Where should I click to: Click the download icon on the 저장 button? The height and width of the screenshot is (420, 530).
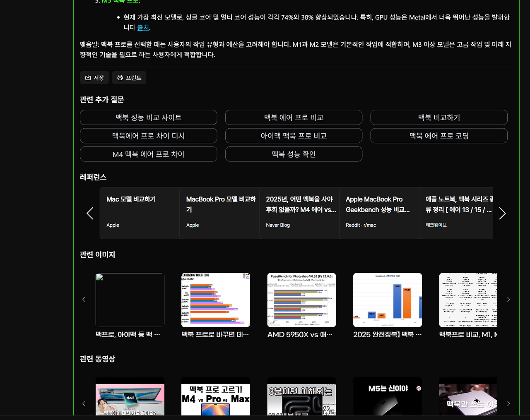click(x=89, y=77)
